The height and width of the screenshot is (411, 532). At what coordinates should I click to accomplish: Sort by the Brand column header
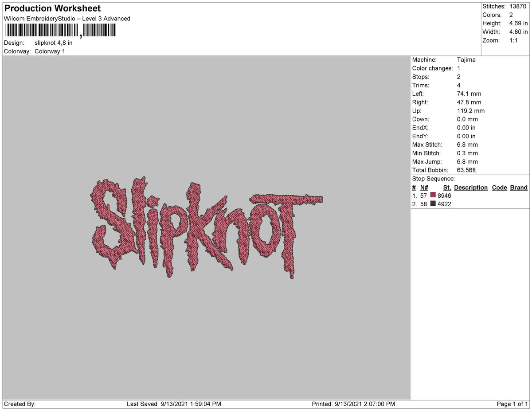(x=519, y=187)
